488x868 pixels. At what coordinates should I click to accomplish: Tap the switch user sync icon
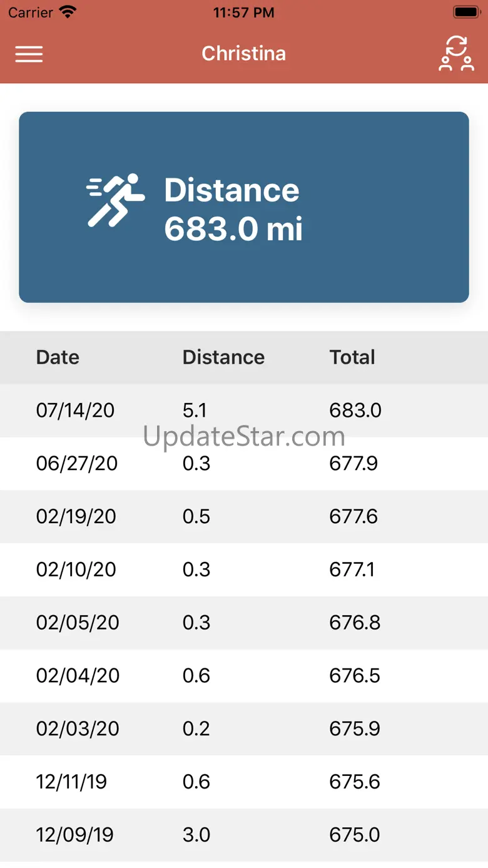[x=456, y=54]
